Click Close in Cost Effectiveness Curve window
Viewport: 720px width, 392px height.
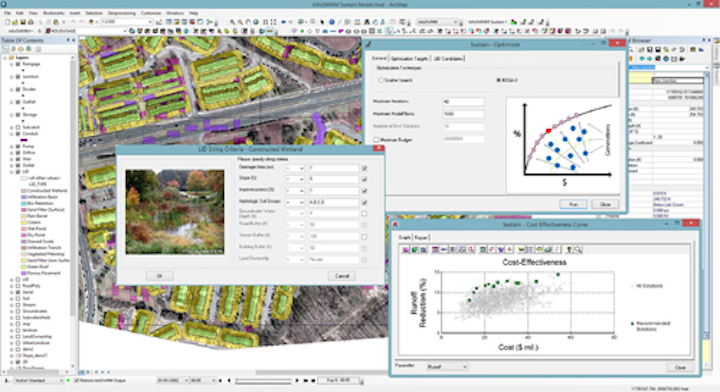[x=680, y=367]
